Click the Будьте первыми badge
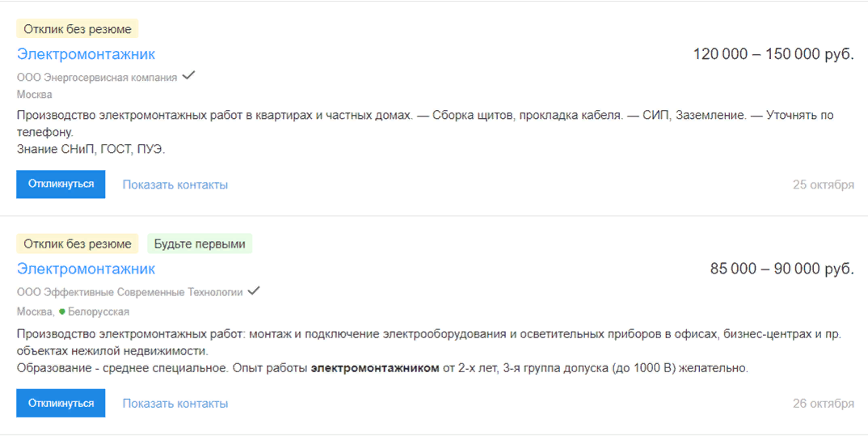The width and height of the screenshot is (868, 445). coord(200,244)
